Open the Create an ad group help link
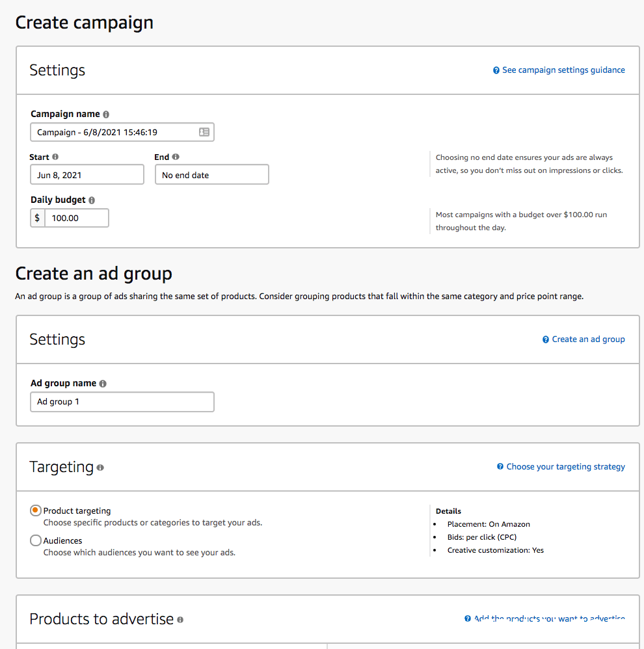This screenshot has height=649, width=644. coord(589,339)
